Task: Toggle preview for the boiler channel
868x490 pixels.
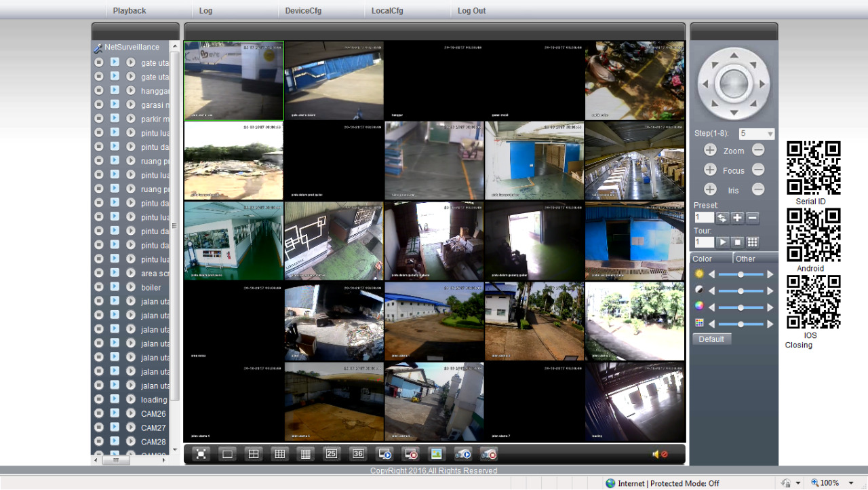Action: click(x=114, y=287)
